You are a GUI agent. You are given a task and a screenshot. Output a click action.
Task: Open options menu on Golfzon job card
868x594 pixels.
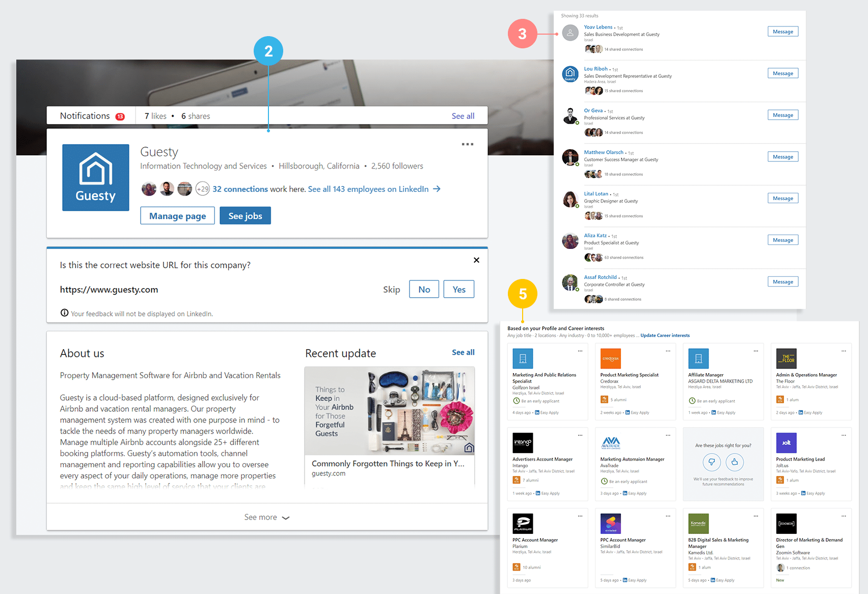pos(580,351)
